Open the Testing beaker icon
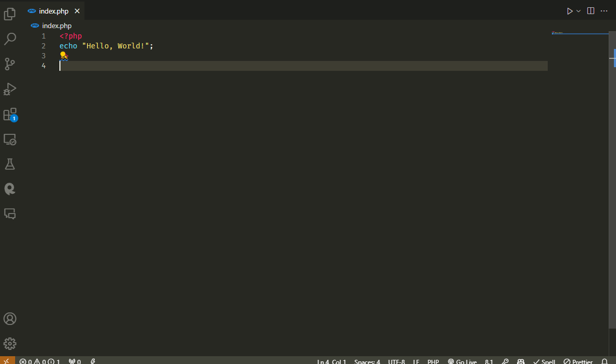 point(9,164)
